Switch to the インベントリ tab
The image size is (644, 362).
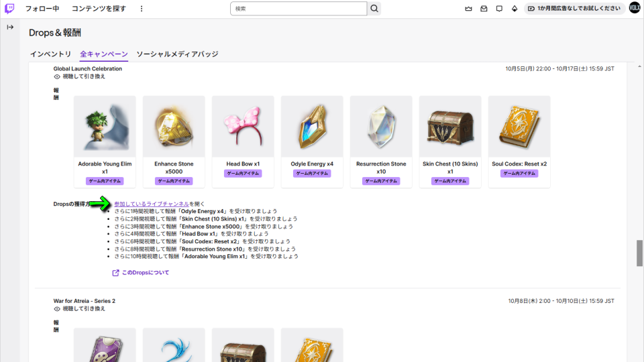point(50,54)
